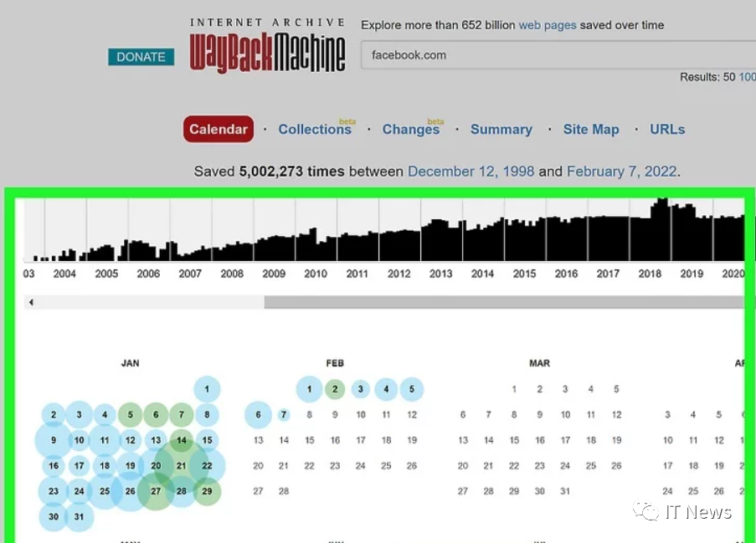Select year 2014 in the timeline

[x=482, y=274]
